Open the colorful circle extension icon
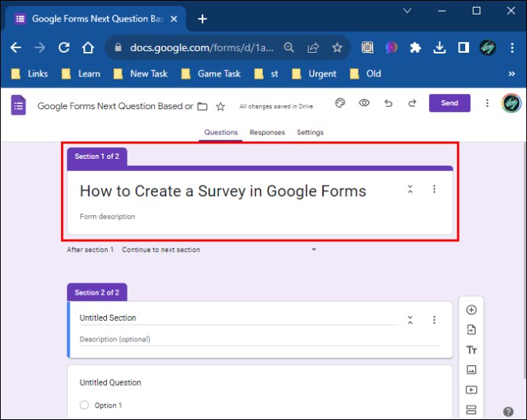Viewport: 527px width, 420px height. pyautogui.click(x=391, y=47)
